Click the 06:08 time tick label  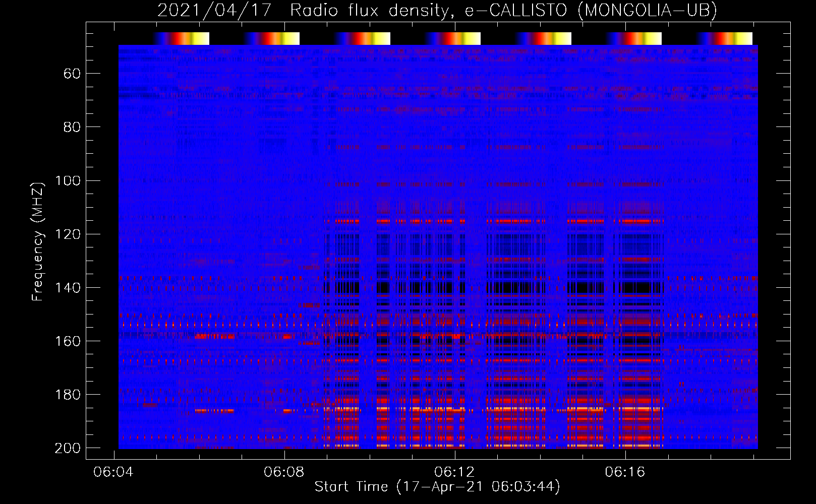click(x=284, y=472)
